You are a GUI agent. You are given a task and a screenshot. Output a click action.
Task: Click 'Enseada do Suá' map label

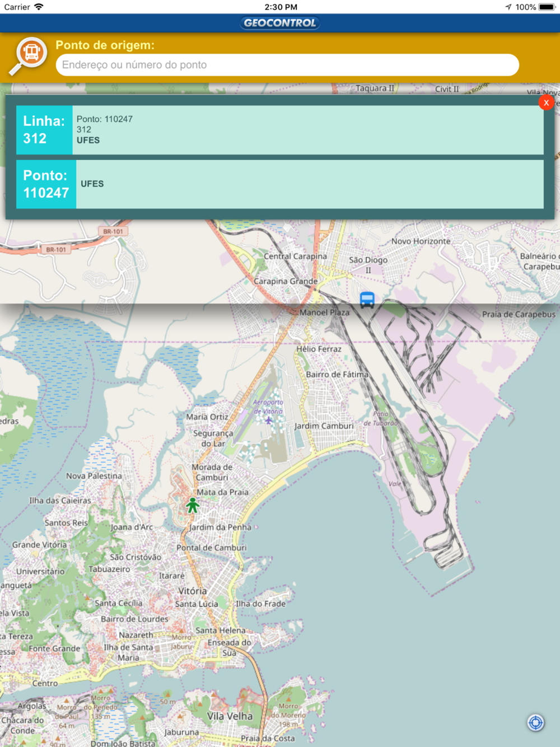coord(230,648)
